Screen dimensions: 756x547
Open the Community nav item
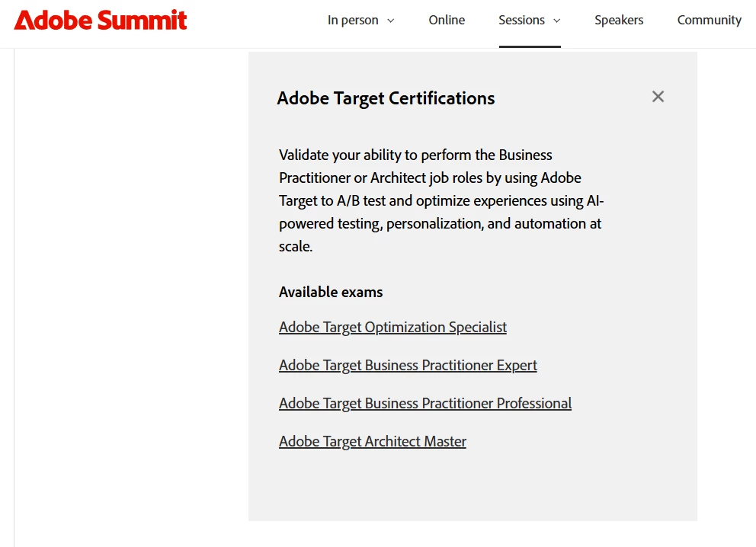tap(709, 21)
